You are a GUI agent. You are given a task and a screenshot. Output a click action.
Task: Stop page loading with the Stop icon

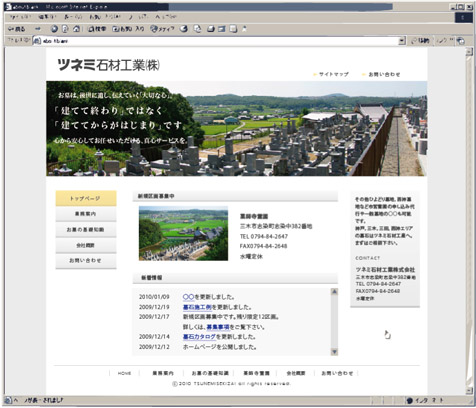tap(54, 29)
